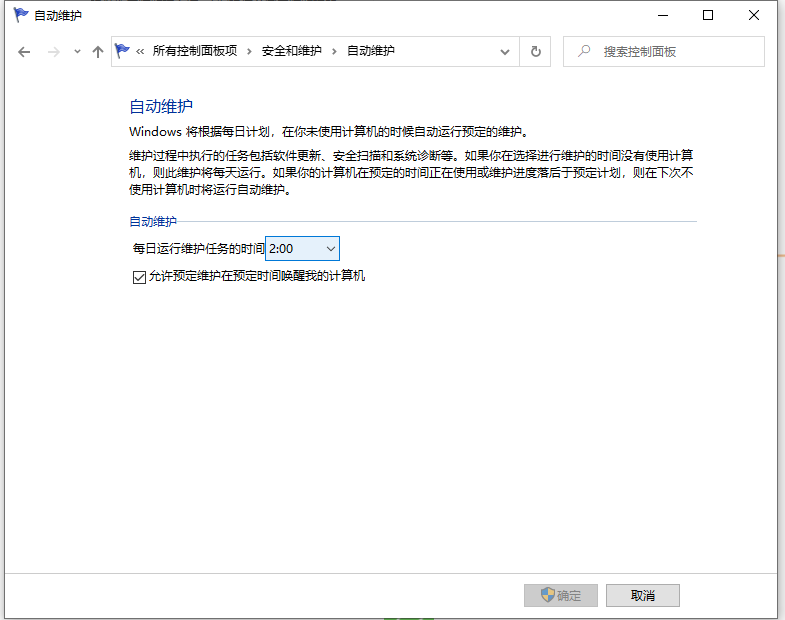
Task: Click the 自动维护 section group label
Action: click(x=153, y=221)
